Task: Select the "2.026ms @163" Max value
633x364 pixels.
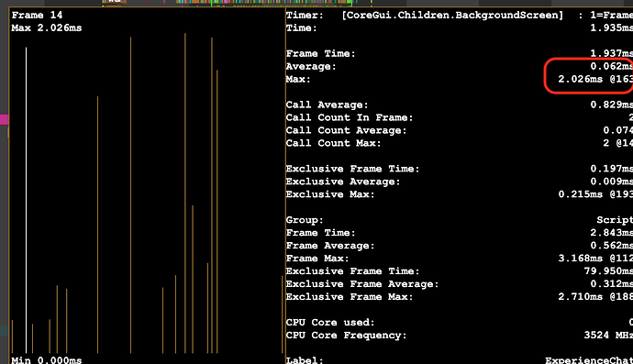Action: pyautogui.click(x=595, y=80)
